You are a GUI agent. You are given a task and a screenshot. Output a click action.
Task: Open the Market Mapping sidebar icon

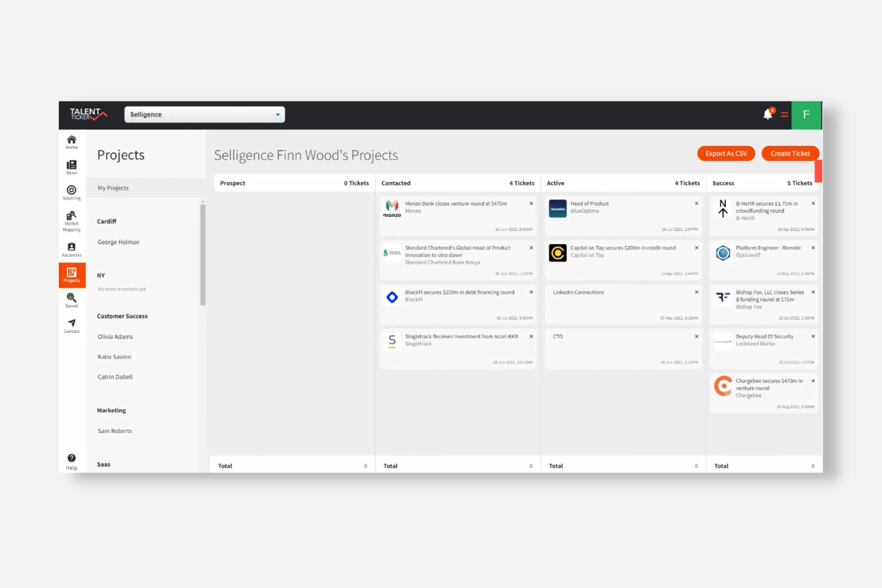tap(71, 221)
